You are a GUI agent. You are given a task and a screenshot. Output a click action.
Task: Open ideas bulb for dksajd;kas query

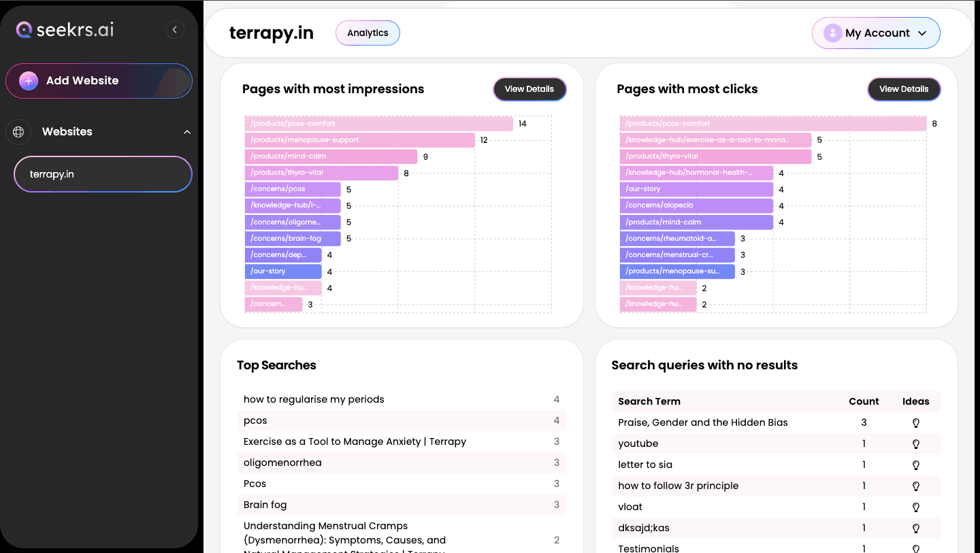(916, 529)
